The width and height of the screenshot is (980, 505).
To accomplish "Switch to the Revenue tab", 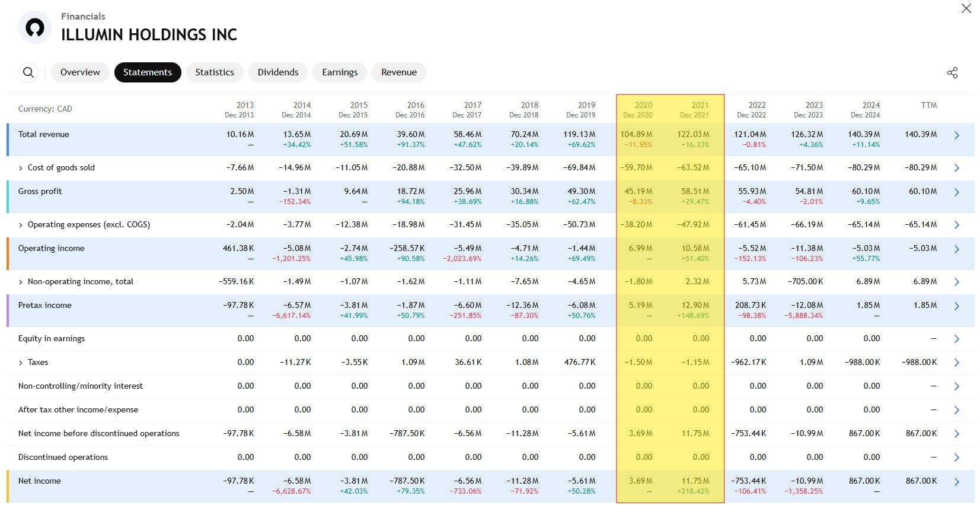I will point(399,72).
